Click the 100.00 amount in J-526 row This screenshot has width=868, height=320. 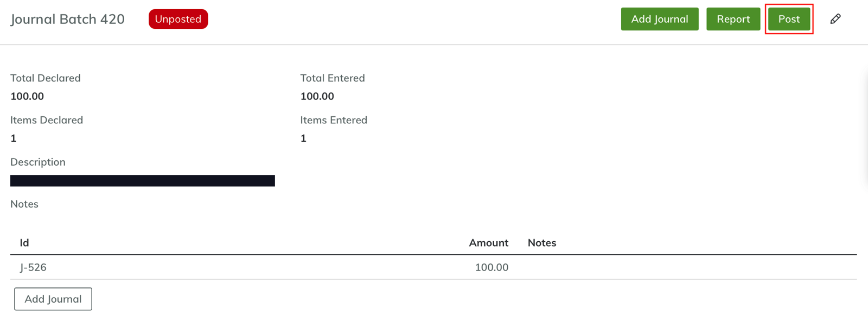click(x=492, y=267)
